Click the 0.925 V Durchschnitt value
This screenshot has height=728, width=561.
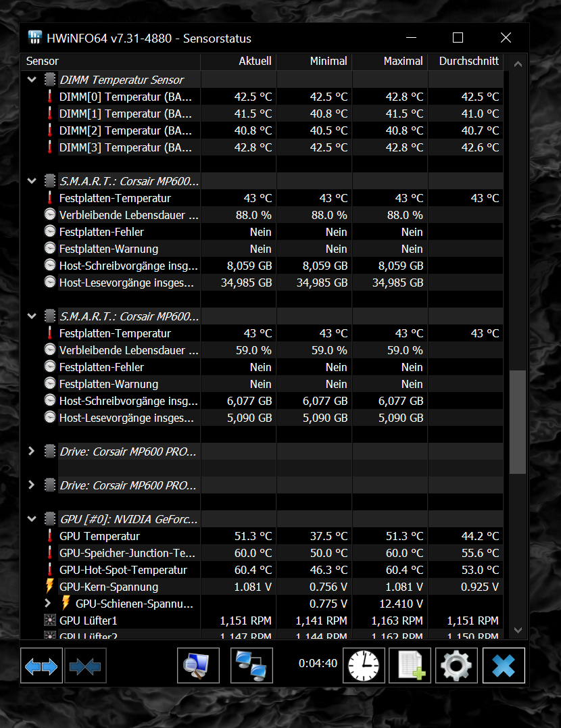pyautogui.click(x=480, y=587)
